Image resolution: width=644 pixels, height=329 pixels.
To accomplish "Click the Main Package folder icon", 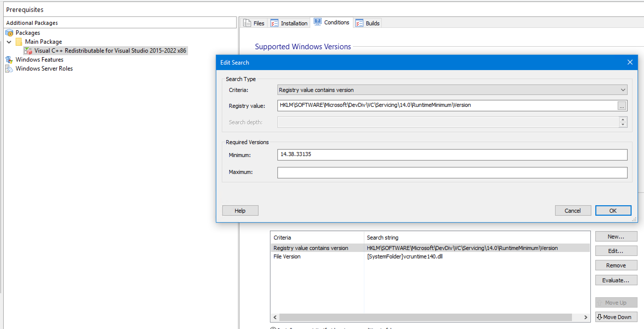I will point(19,42).
